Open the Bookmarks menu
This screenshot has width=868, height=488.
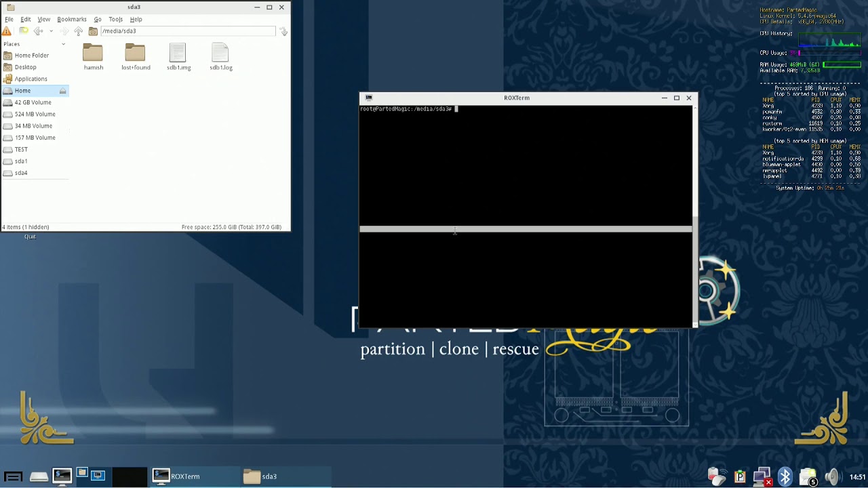pyautogui.click(x=72, y=19)
